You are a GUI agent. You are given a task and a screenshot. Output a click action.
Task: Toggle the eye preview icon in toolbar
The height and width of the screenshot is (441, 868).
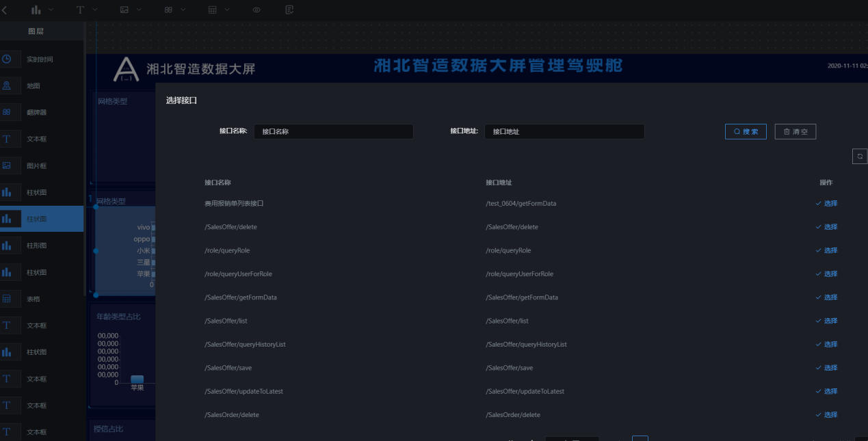(x=257, y=10)
